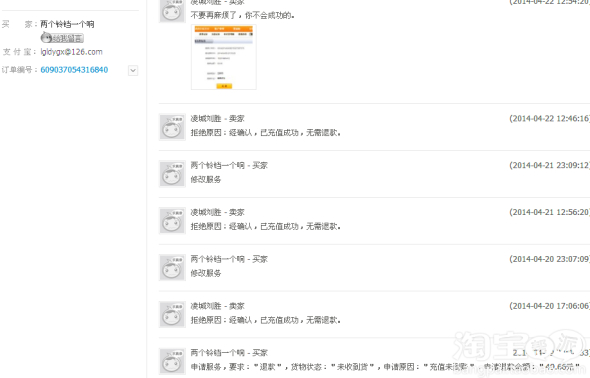The height and width of the screenshot is (378, 590).
Task: Click the seller avatar at 2014-04-20 17:06:06
Action: (x=172, y=314)
